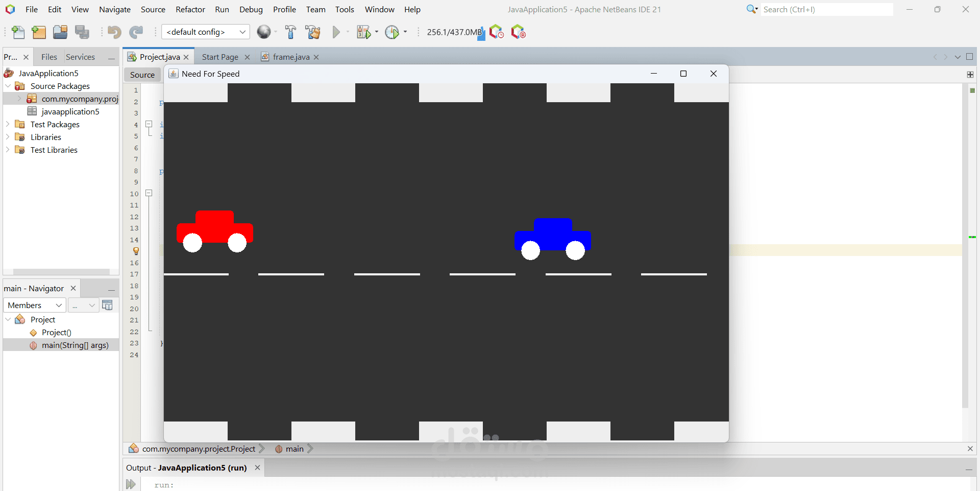Screen dimensions: 980x491
Task: Open the Debug Project dropdown arrow
Action: (x=377, y=32)
